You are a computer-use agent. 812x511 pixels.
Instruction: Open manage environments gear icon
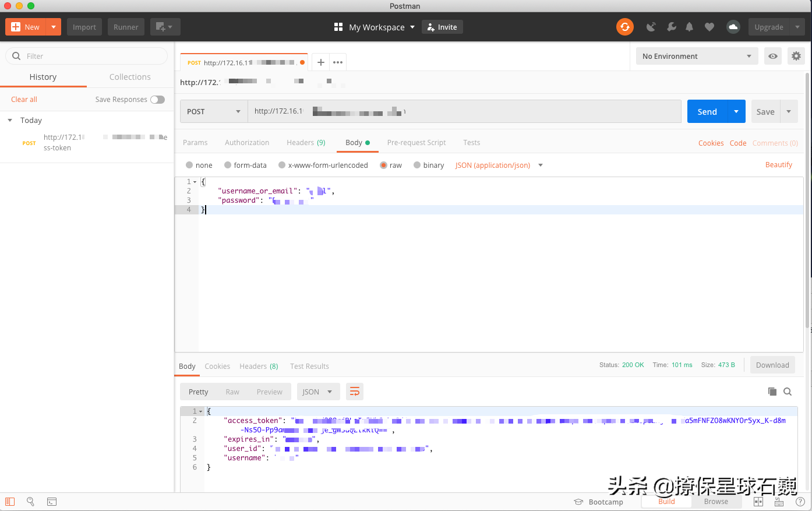(x=796, y=57)
